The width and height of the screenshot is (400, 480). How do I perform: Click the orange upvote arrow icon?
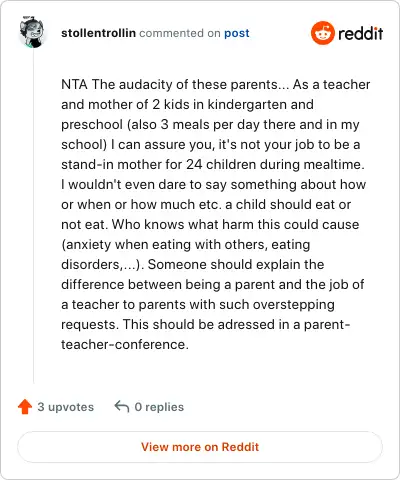[25, 407]
